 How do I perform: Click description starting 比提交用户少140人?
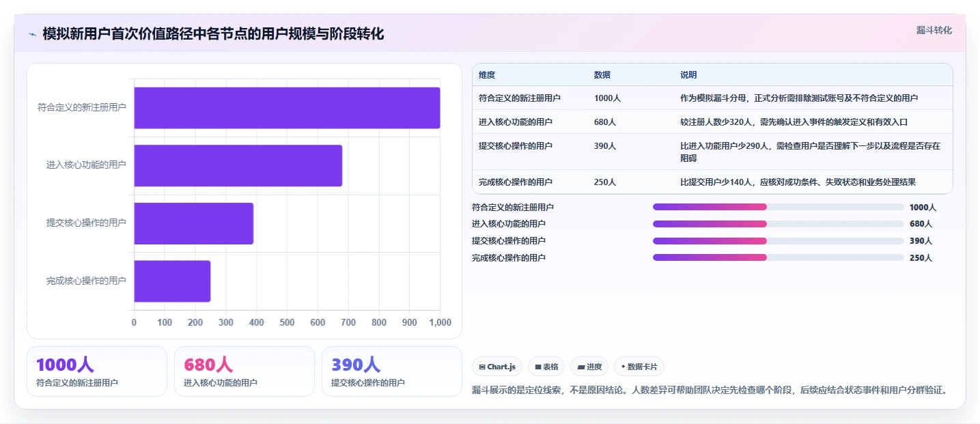click(x=798, y=182)
